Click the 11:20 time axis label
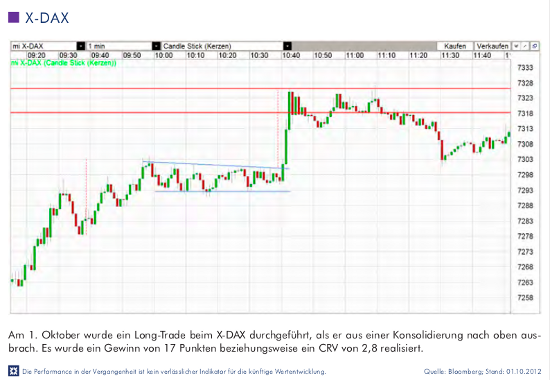Image resolution: width=550 pixels, height=380 pixels. (418, 55)
